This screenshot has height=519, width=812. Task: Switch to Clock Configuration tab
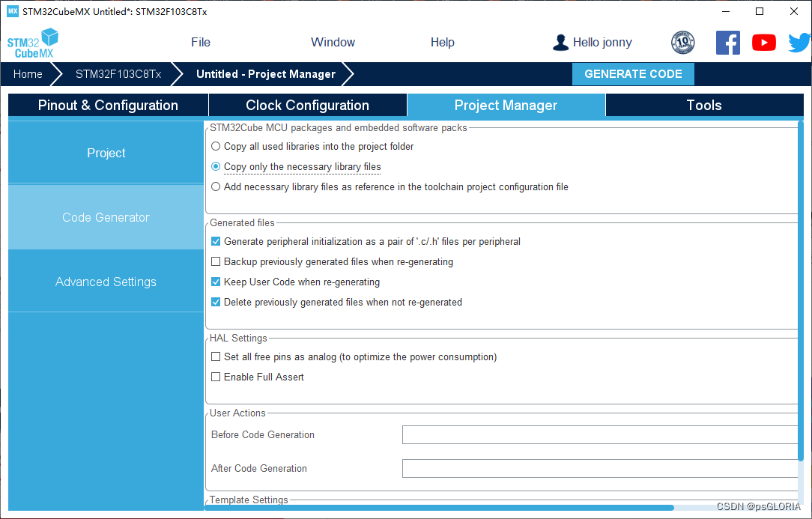tap(308, 105)
